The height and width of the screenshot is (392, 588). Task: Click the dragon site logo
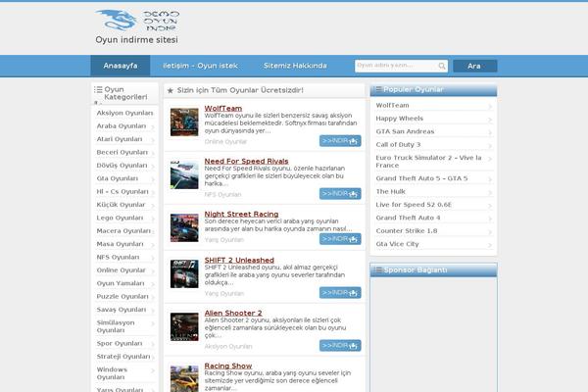(x=137, y=21)
